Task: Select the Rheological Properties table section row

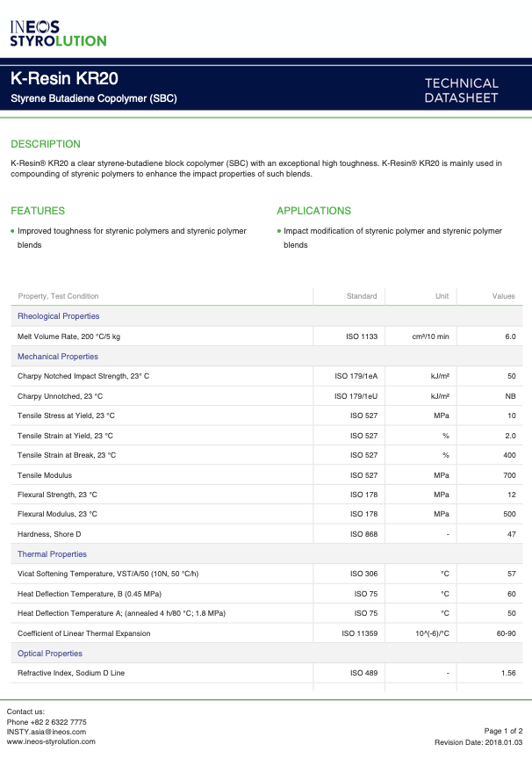Action: [59, 316]
